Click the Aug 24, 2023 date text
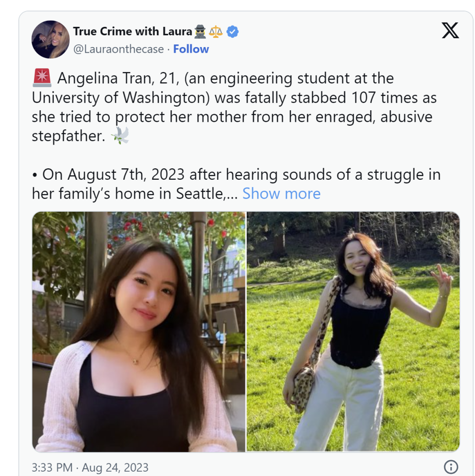Image resolution: width=475 pixels, height=476 pixels. click(x=115, y=467)
